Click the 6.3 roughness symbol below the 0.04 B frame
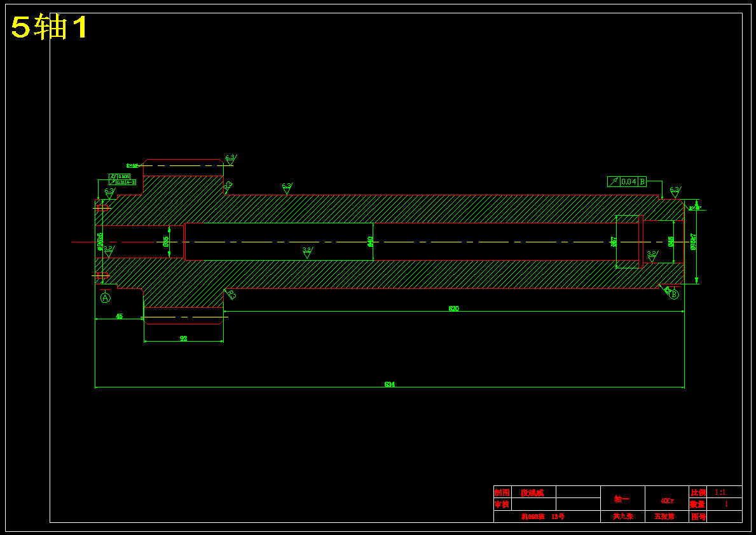Viewport: 756px width, 535px height. (x=675, y=192)
